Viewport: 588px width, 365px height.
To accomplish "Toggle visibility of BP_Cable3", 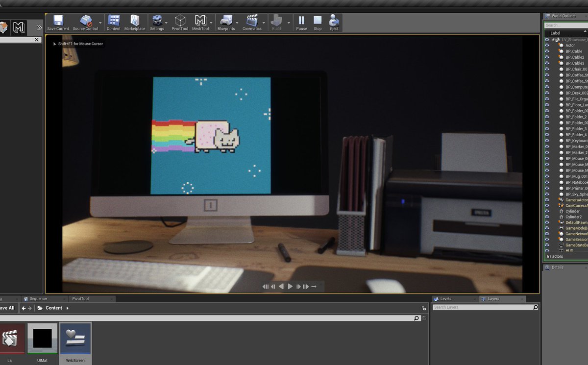I will click(547, 63).
